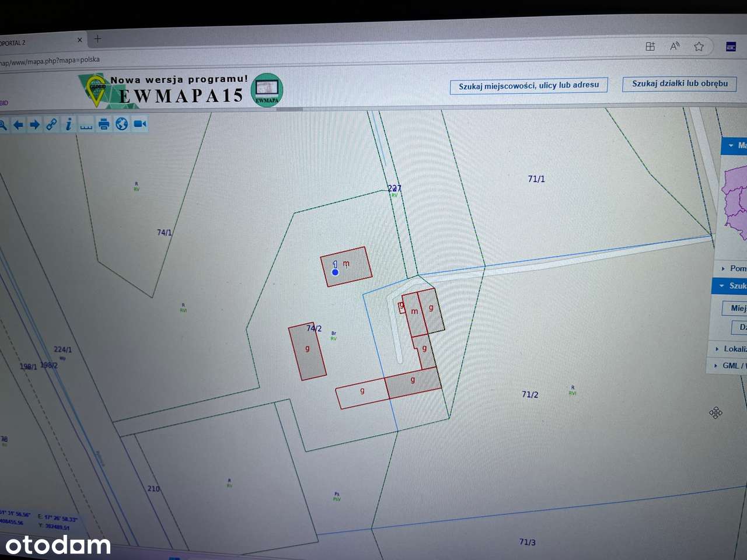Screen dimensions: 747x560
Task: Click the browser address bar URL
Action: click(x=50, y=60)
